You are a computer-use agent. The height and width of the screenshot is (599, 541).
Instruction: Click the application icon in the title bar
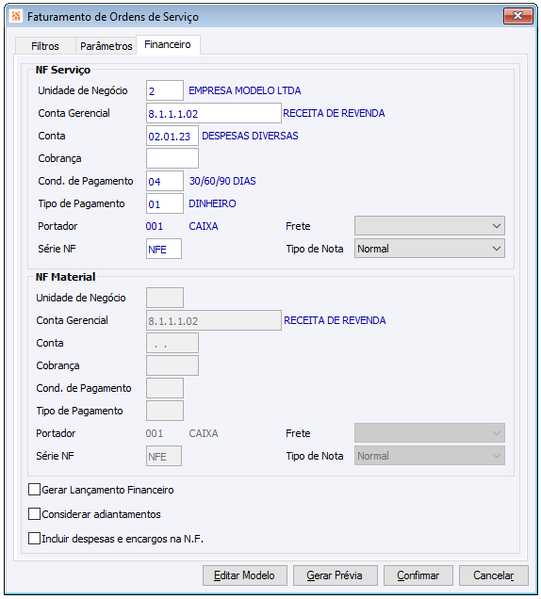click(16, 16)
